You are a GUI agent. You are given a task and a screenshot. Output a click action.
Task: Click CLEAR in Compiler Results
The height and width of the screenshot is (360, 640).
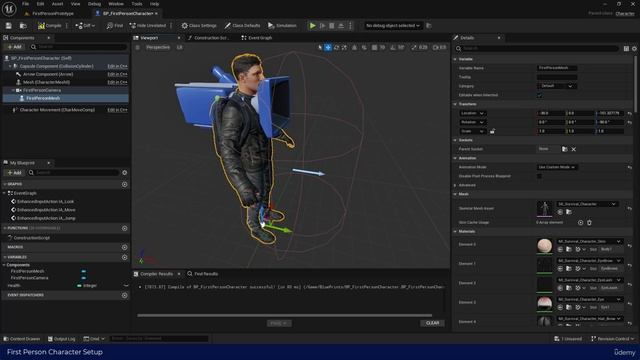coord(433,323)
